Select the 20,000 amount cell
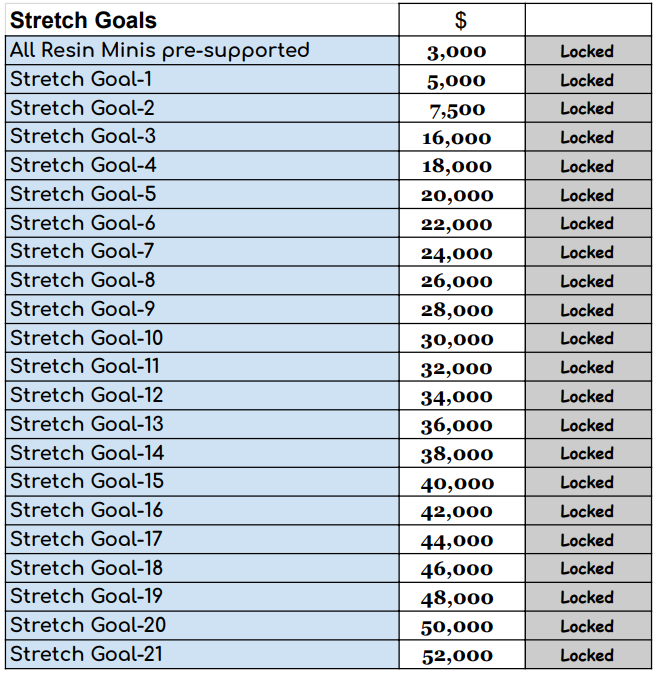 point(457,195)
